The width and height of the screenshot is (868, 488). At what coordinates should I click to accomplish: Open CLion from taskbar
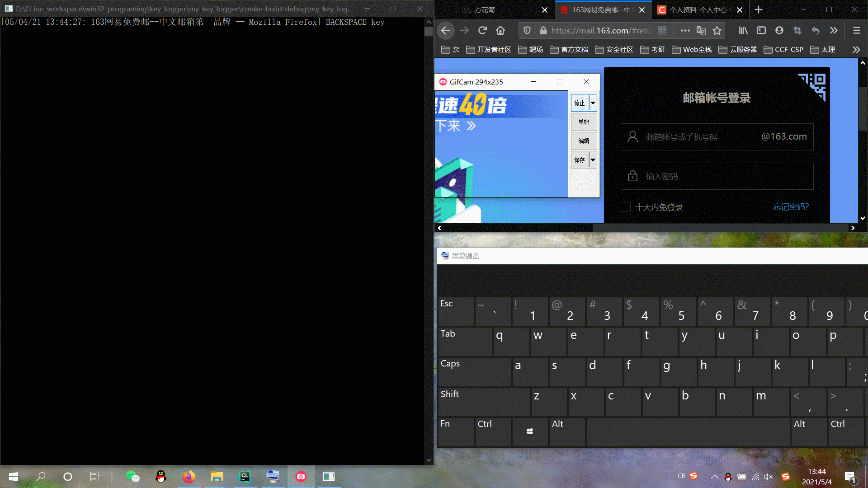point(245,476)
